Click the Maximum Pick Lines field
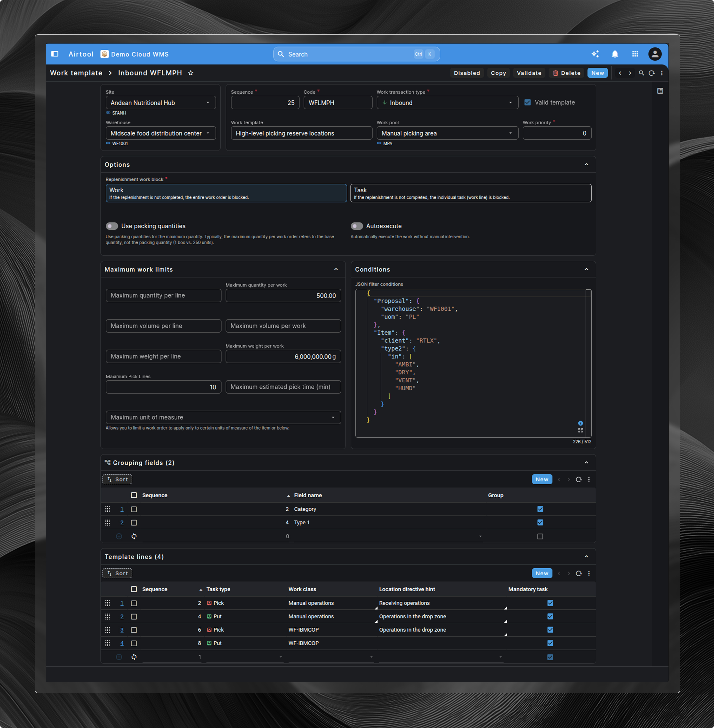This screenshot has height=728, width=714. point(163,387)
